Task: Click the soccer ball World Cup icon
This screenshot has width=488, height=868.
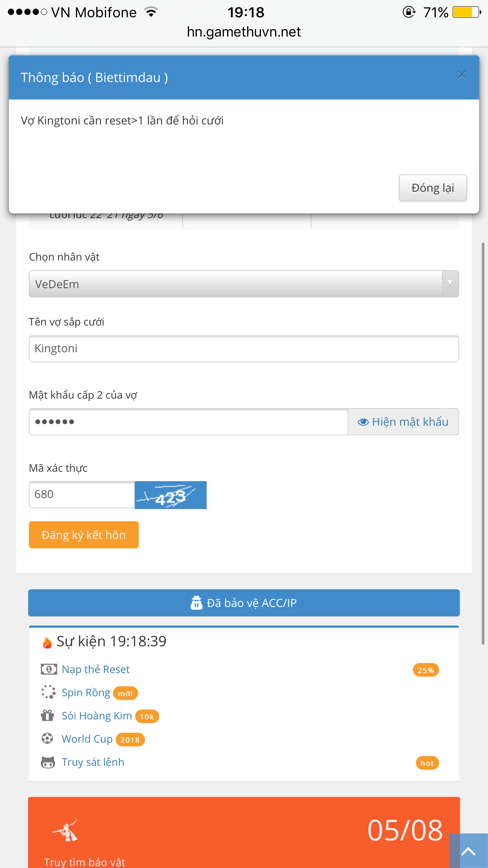Action: point(48,739)
